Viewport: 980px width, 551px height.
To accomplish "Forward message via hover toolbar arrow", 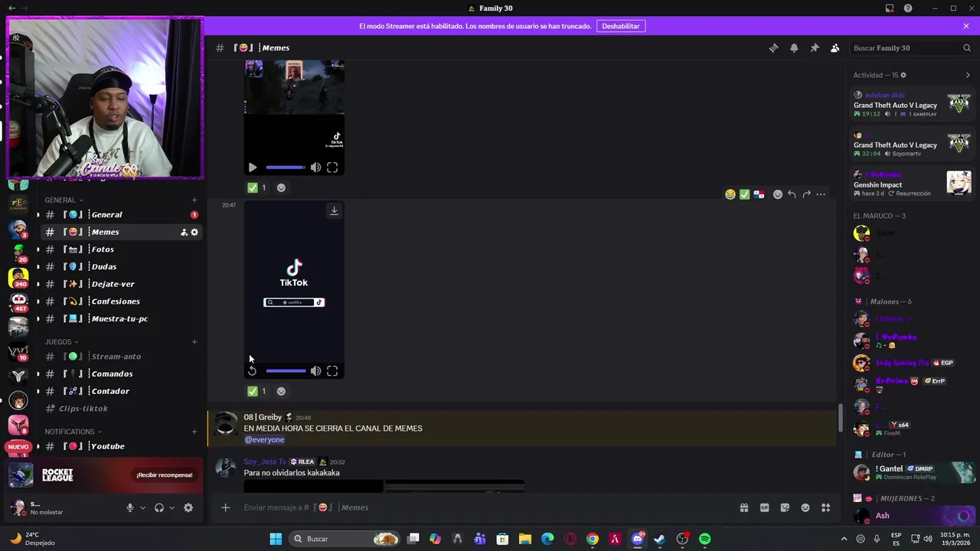I will coord(806,194).
